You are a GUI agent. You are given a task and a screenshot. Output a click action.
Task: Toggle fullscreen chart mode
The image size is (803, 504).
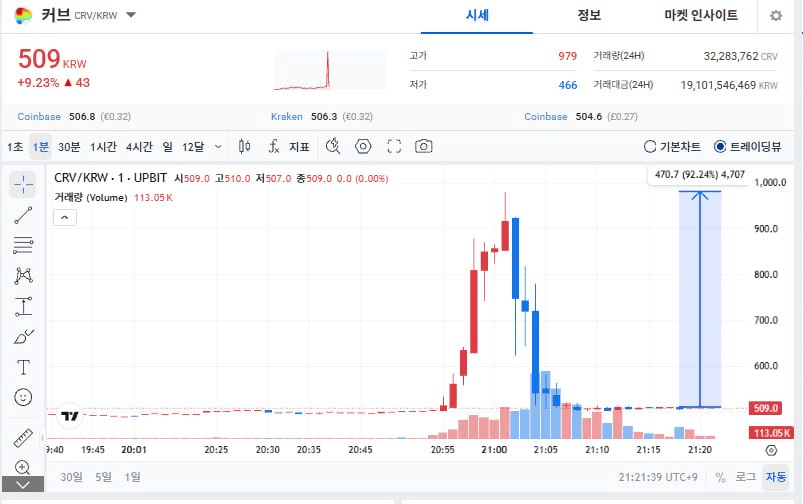pos(394,146)
